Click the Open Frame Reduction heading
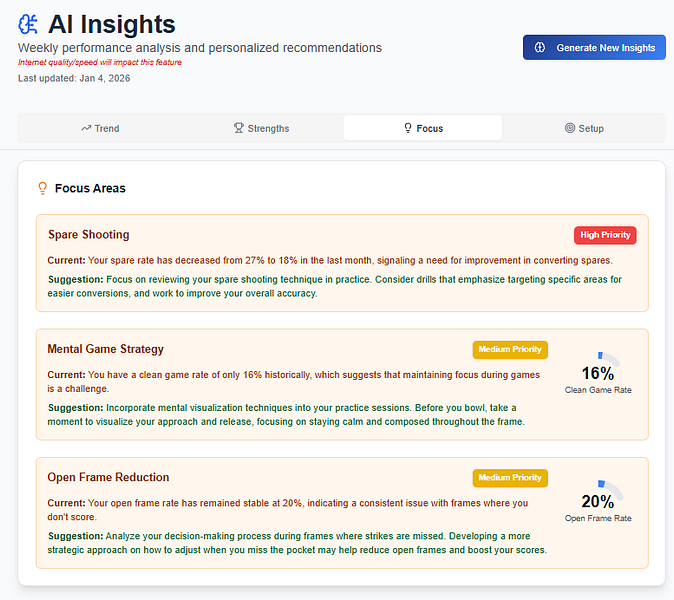674x600 pixels. tap(108, 478)
